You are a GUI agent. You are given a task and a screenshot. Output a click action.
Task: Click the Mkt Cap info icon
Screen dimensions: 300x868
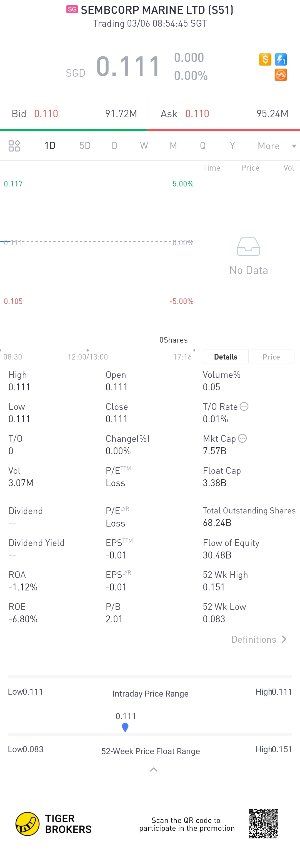(x=242, y=438)
